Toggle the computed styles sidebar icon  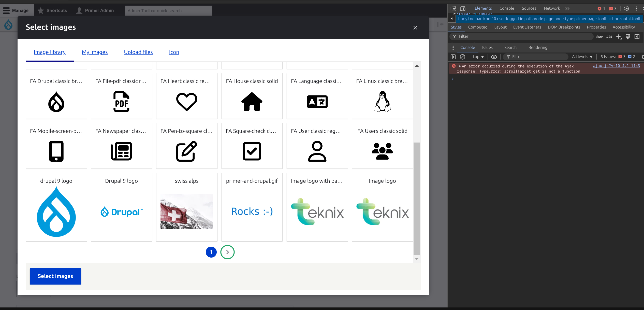coord(637,37)
